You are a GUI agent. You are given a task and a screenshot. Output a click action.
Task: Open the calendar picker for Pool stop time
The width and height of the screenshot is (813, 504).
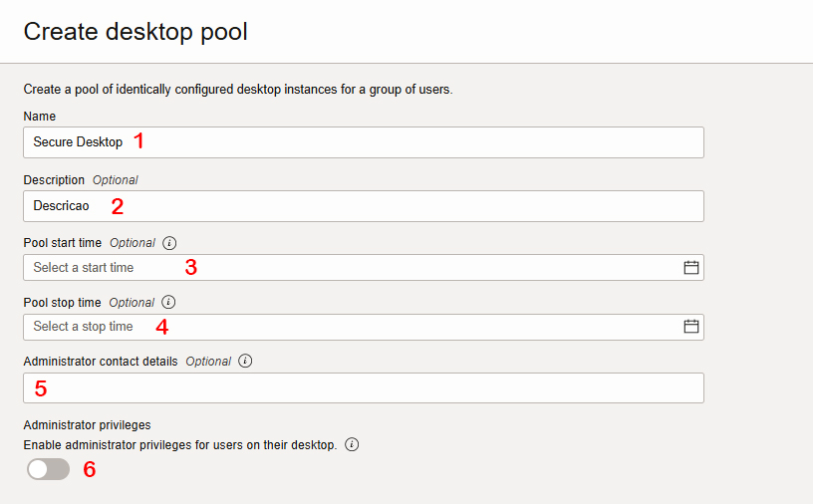(x=690, y=327)
